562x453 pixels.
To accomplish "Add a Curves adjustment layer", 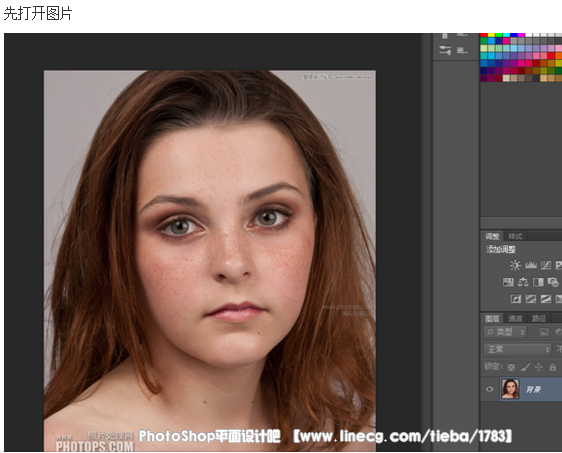I will 546,265.
